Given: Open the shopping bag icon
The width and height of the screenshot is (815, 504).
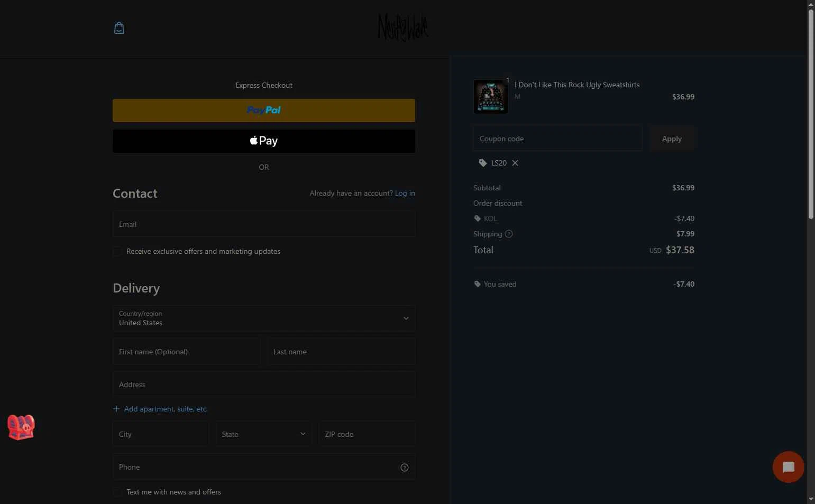Looking at the screenshot, I should (119, 28).
